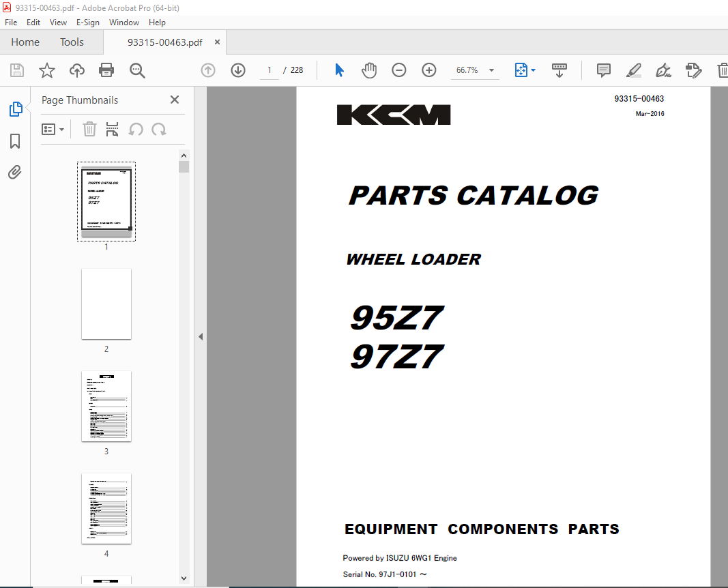Open the zoom percentage dropdown
This screenshot has width=728, height=588.
[491, 70]
